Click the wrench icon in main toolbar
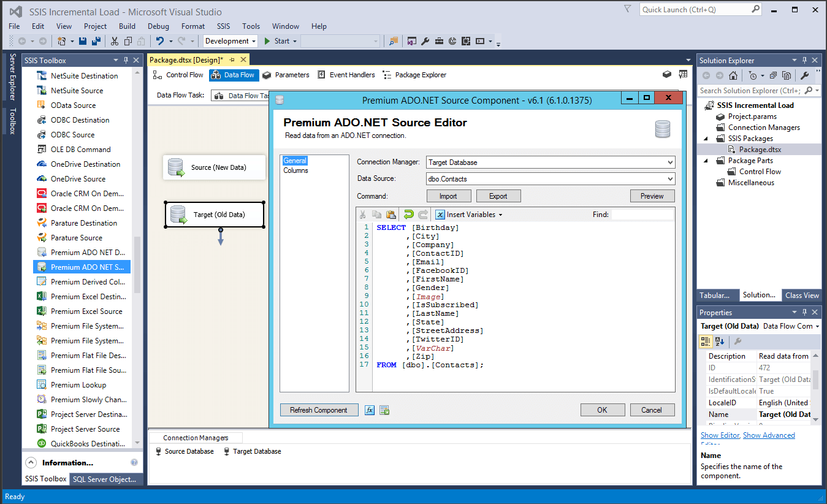This screenshot has width=827, height=504. 425,41
